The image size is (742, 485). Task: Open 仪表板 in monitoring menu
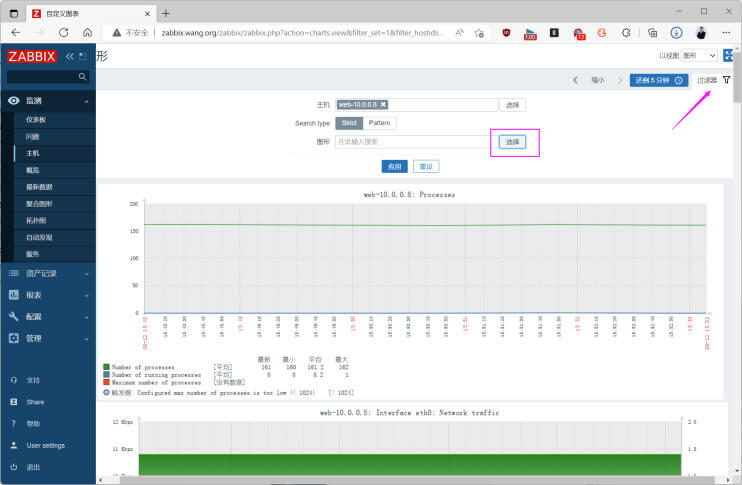coord(36,120)
